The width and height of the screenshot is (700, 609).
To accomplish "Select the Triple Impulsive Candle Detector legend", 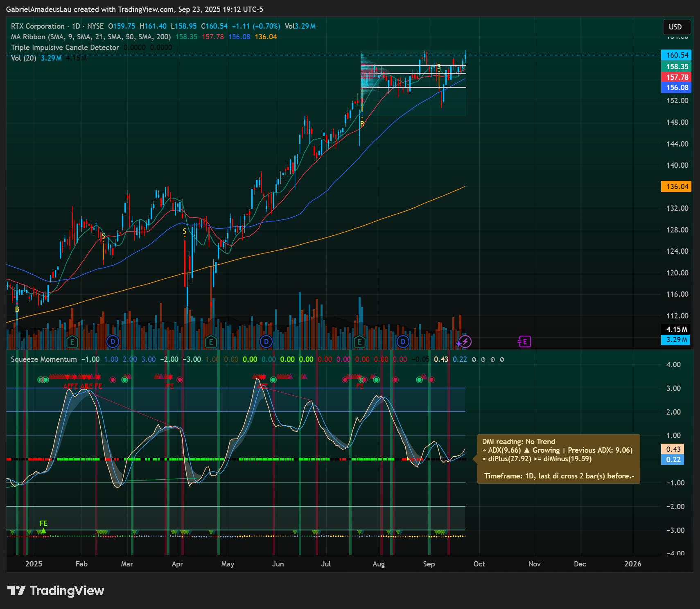I will pos(65,47).
